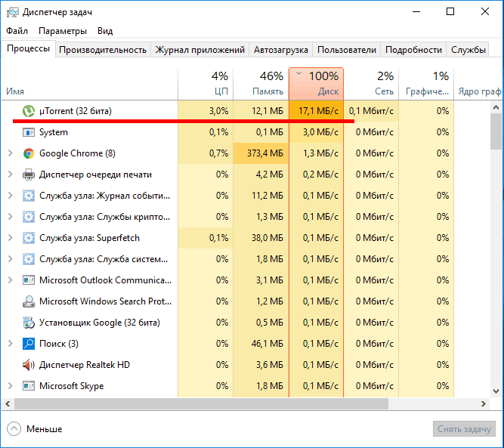The image size is (504, 448).
Task: Expand Служба узла: Журнал событий row
Action: click(x=11, y=196)
